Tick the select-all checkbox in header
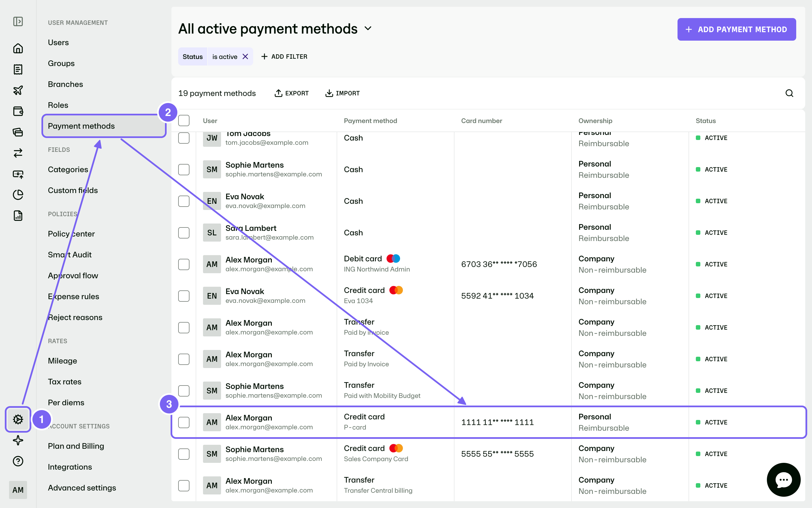The image size is (812, 508). [184, 121]
